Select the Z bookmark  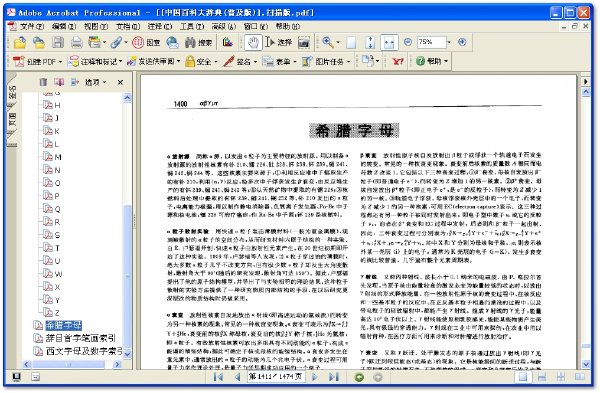52,313
